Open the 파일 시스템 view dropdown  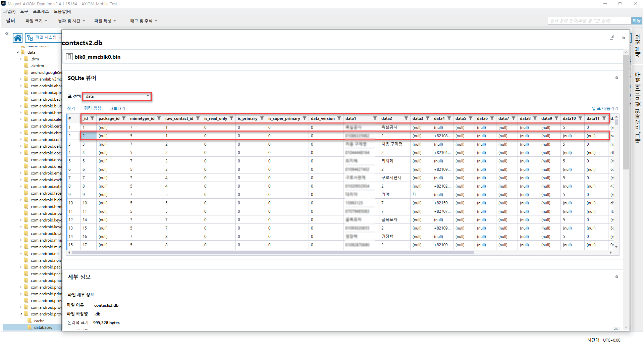click(44, 38)
